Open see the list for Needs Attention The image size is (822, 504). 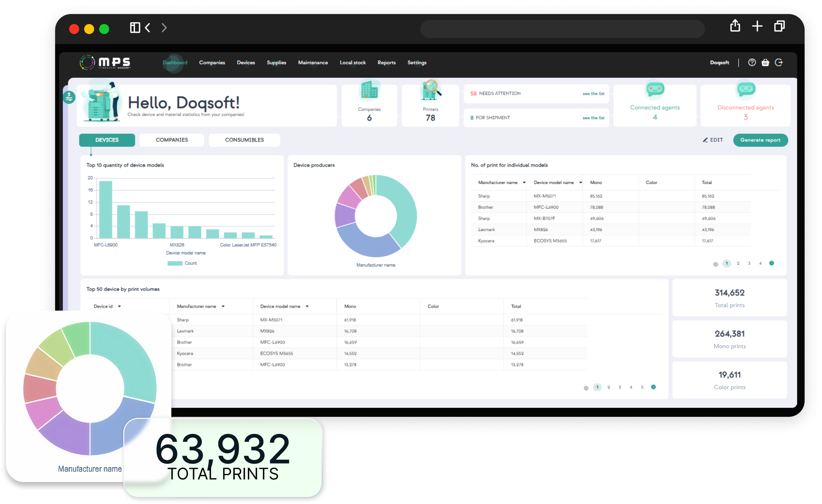tap(593, 94)
